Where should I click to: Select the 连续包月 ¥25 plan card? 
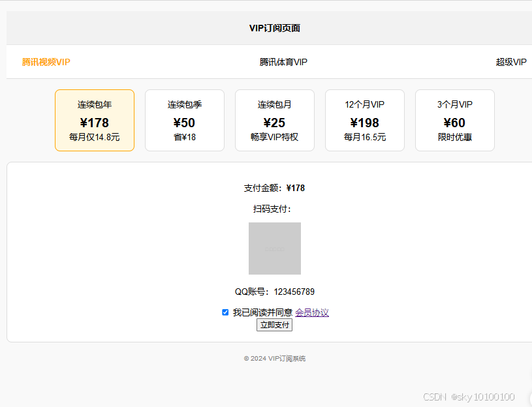[275, 120]
